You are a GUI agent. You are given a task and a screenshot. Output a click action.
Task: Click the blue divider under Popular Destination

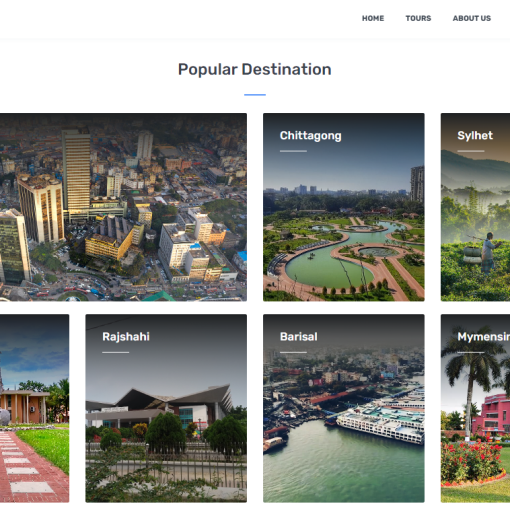pos(255,95)
